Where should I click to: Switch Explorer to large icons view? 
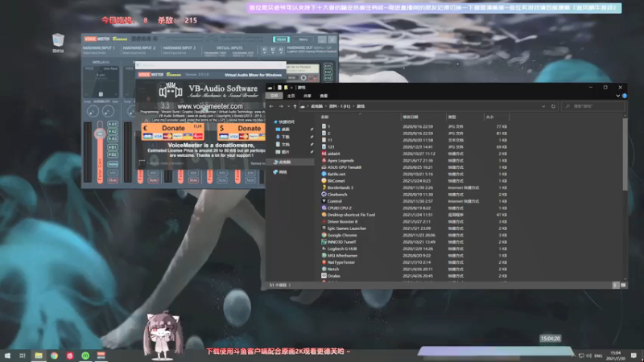pyautogui.click(x=623, y=285)
